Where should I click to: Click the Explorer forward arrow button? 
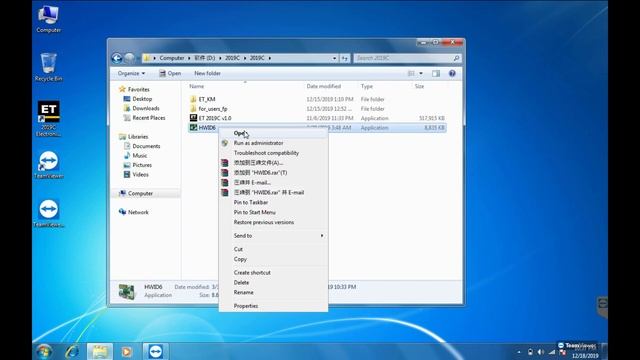[129, 58]
